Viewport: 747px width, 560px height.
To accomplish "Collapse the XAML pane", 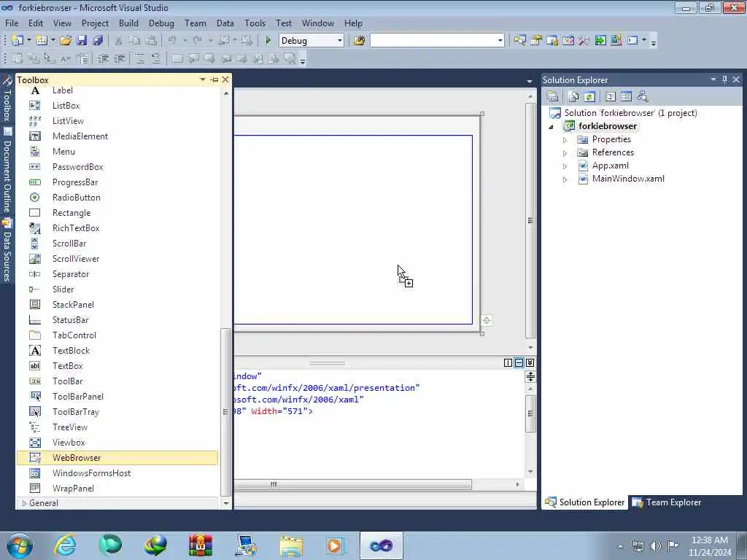I will pyautogui.click(x=530, y=363).
